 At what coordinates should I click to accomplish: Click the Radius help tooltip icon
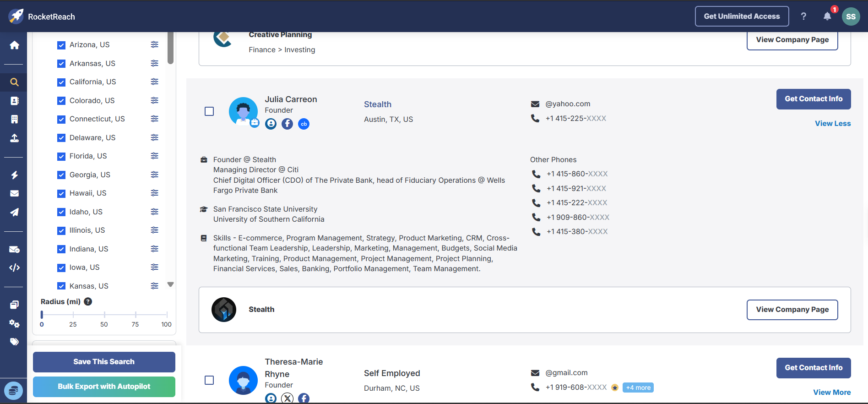point(88,301)
